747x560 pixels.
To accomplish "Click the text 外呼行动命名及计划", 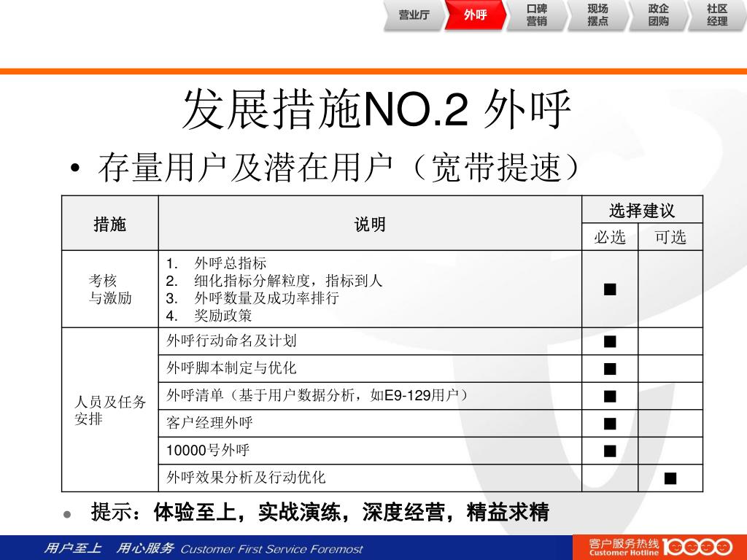I will [231, 341].
